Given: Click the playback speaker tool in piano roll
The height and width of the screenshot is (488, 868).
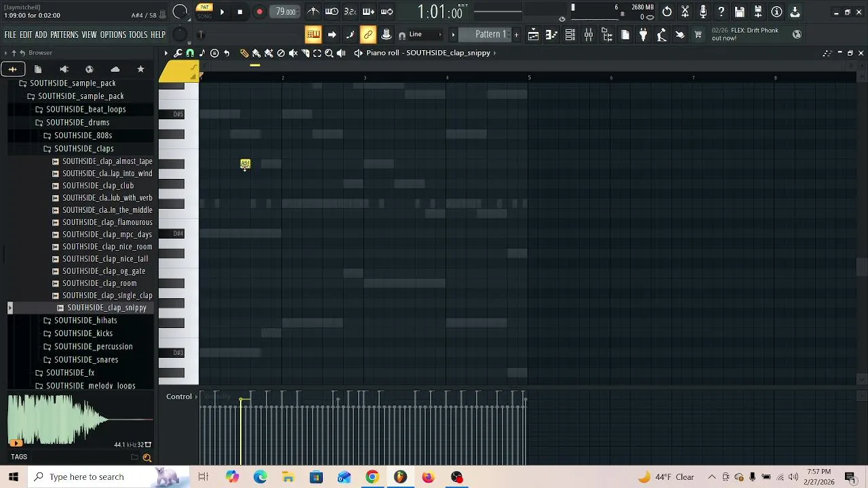Looking at the screenshot, I should click(341, 53).
